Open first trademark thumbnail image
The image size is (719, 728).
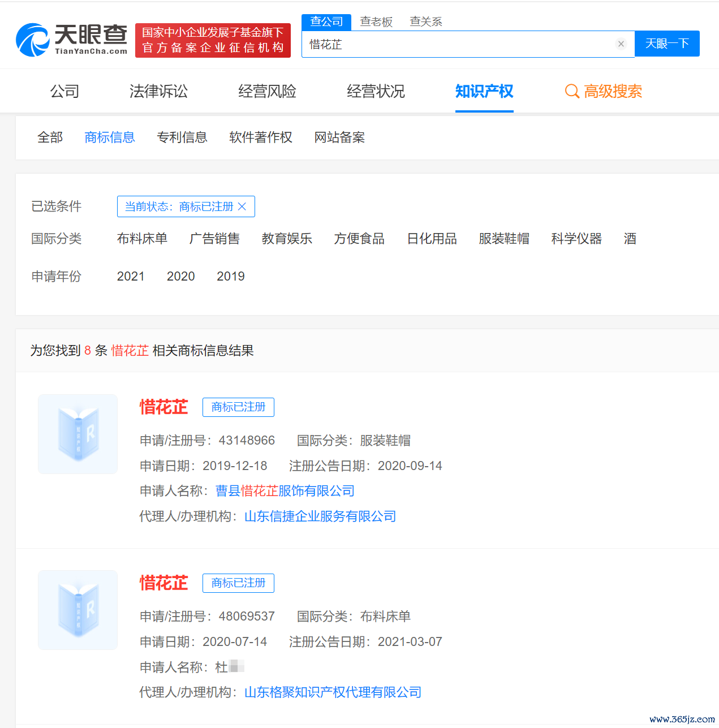[78, 434]
